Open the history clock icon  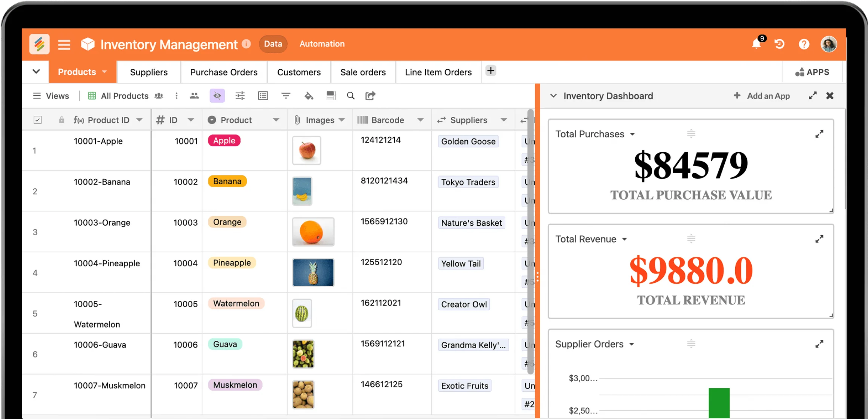780,44
